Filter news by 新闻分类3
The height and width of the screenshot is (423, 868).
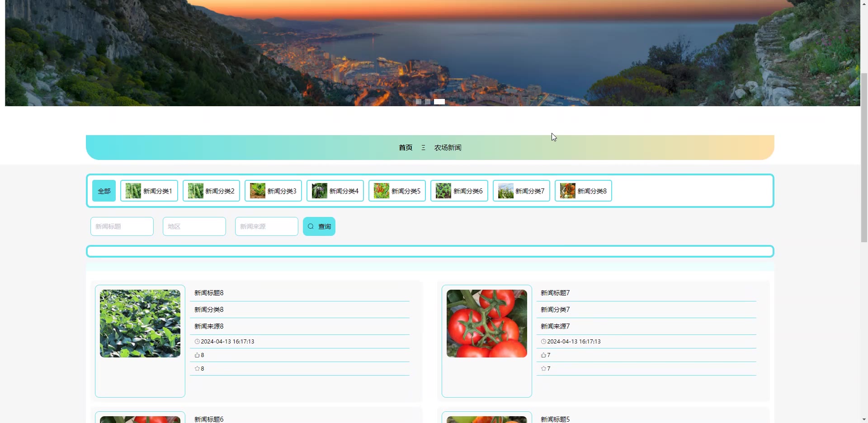[273, 191]
